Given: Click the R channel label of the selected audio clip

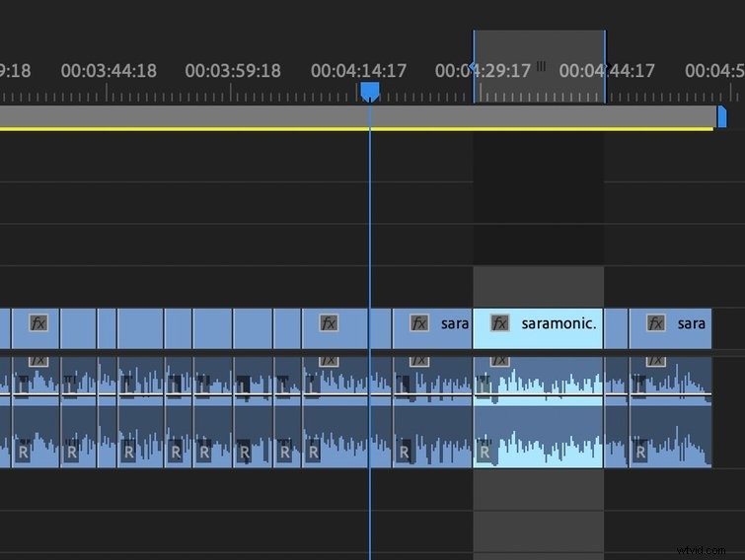Looking at the screenshot, I should pos(484,452).
